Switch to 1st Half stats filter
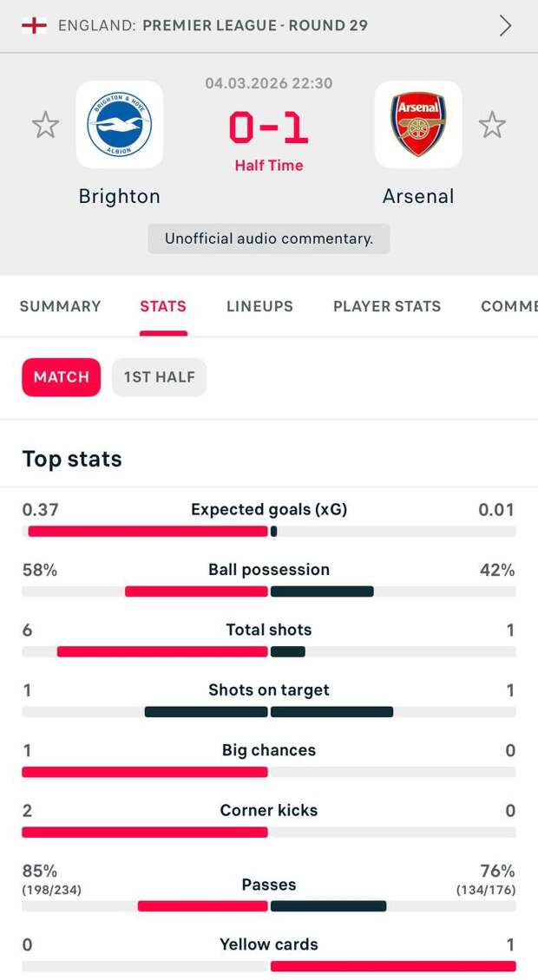 coord(159,377)
